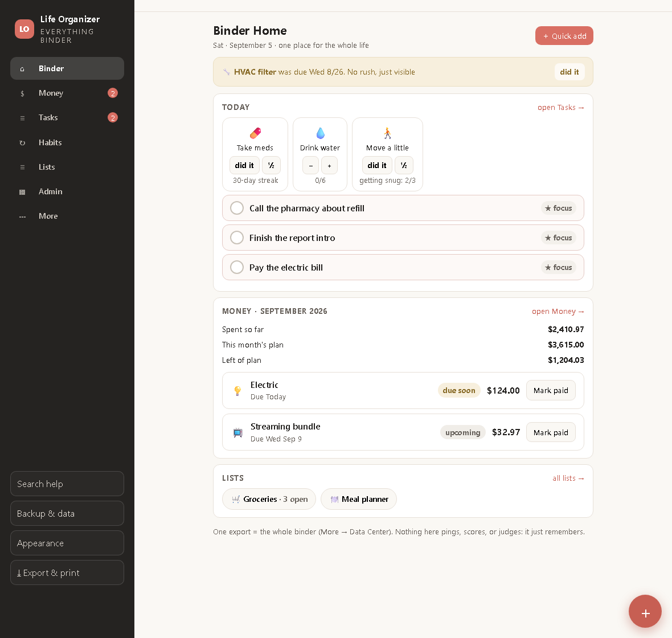This screenshot has width=672, height=638.
Task: Toggle focus star on Pay the electric bill
Action: point(559,267)
